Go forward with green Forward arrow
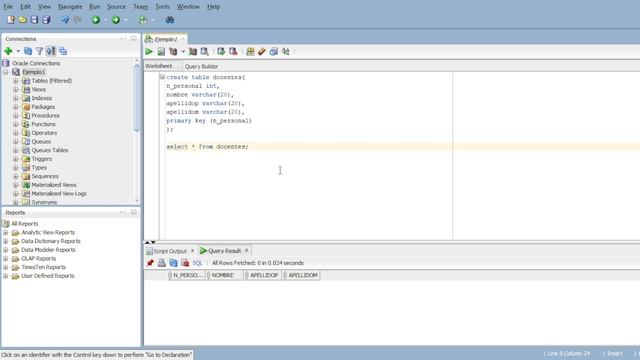 tap(116, 20)
